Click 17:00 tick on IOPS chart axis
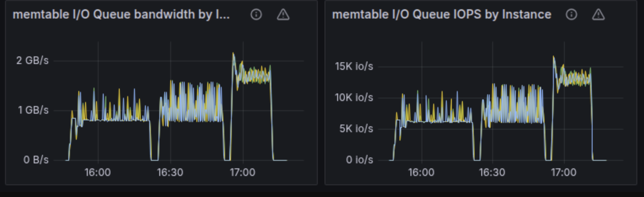Screen dimensions: 644x197 tap(563, 173)
